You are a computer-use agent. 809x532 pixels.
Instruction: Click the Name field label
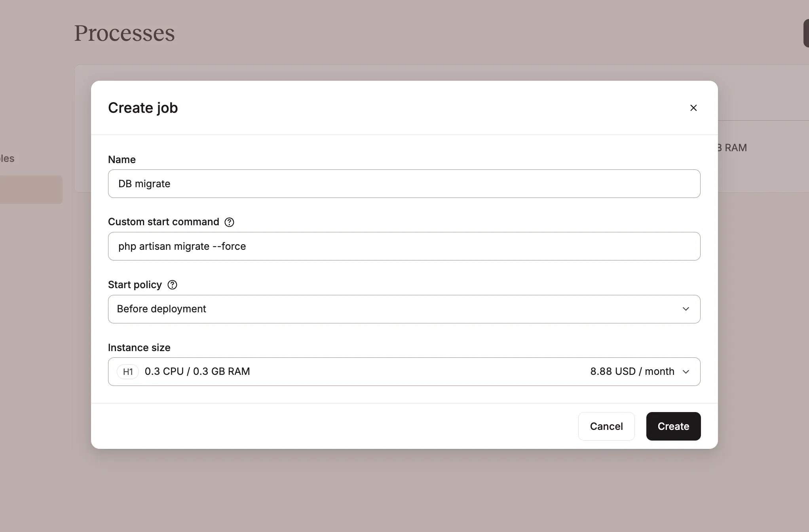tap(122, 160)
